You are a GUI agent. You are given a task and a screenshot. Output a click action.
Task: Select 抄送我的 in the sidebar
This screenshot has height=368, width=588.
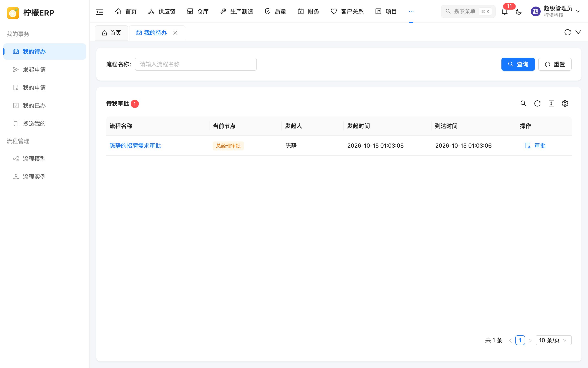[x=45, y=124]
